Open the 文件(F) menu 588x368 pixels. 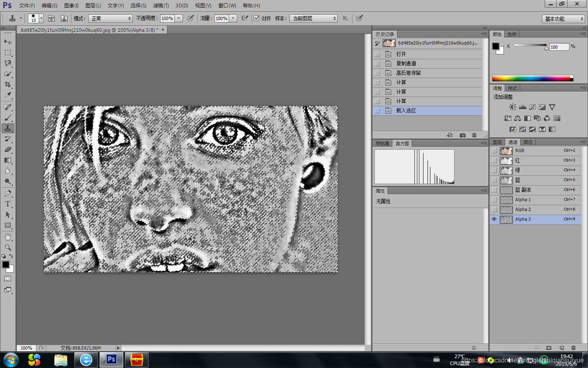coord(27,6)
